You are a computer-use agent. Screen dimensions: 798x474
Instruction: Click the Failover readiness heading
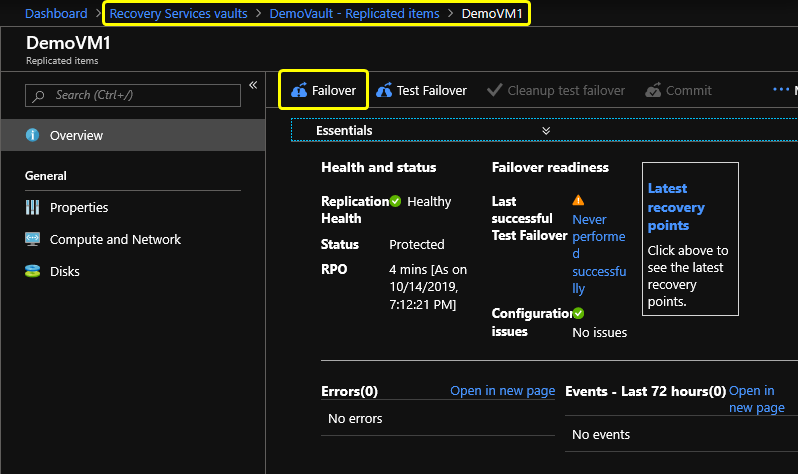[x=550, y=167]
